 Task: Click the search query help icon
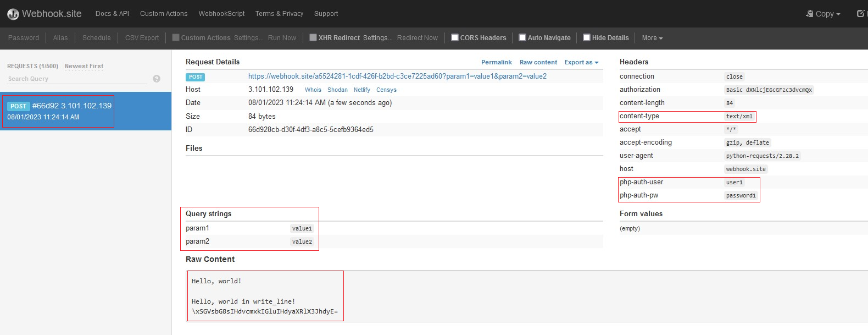(x=157, y=79)
